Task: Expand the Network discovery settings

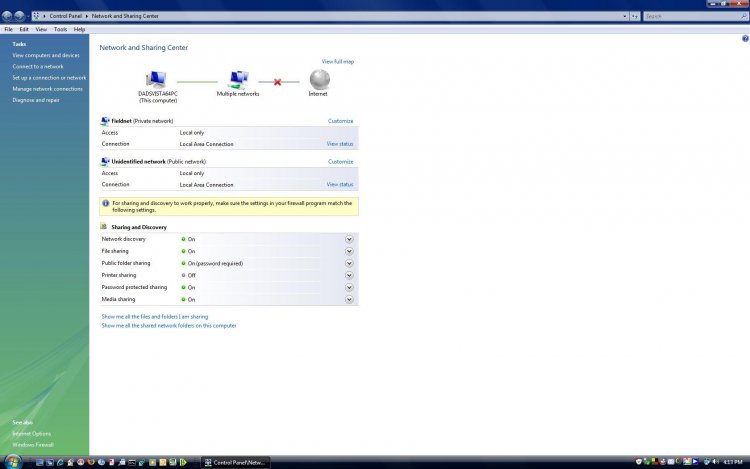Action: 349,239
